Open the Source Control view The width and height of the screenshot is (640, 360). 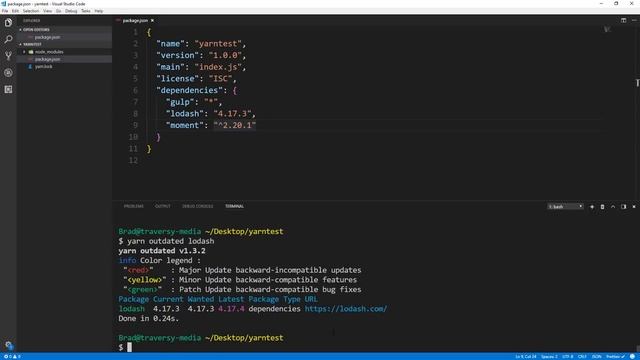pos(8,56)
